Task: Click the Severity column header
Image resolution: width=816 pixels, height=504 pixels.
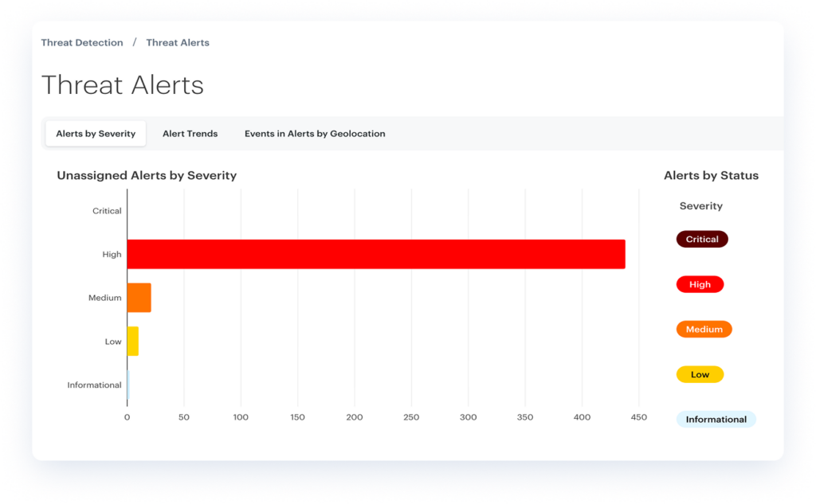Action: (x=700, y=206)
